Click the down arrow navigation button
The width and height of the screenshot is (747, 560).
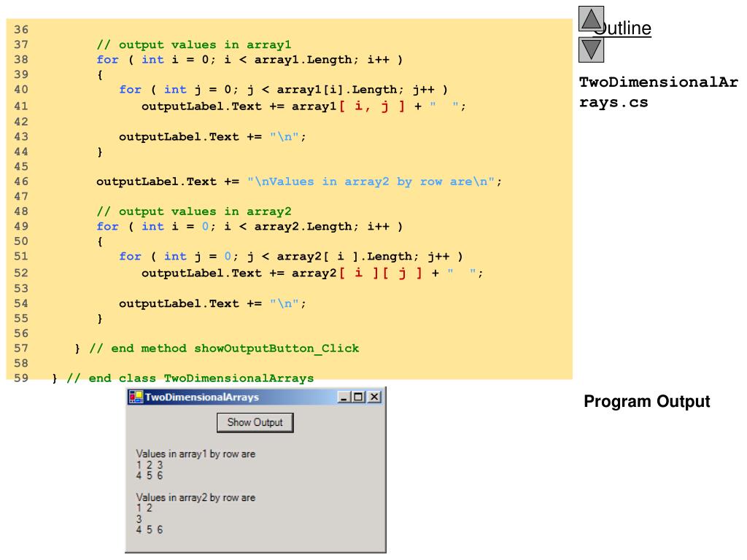coord(591,50)
